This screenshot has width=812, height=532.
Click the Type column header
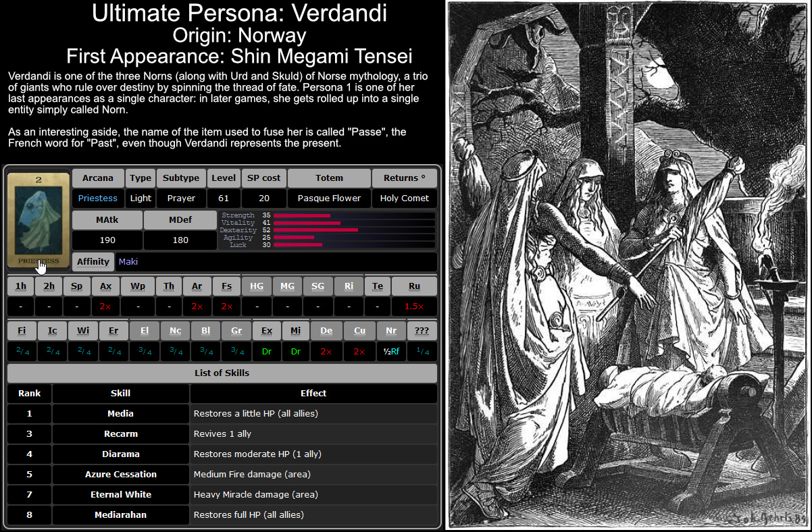(141, 178)
